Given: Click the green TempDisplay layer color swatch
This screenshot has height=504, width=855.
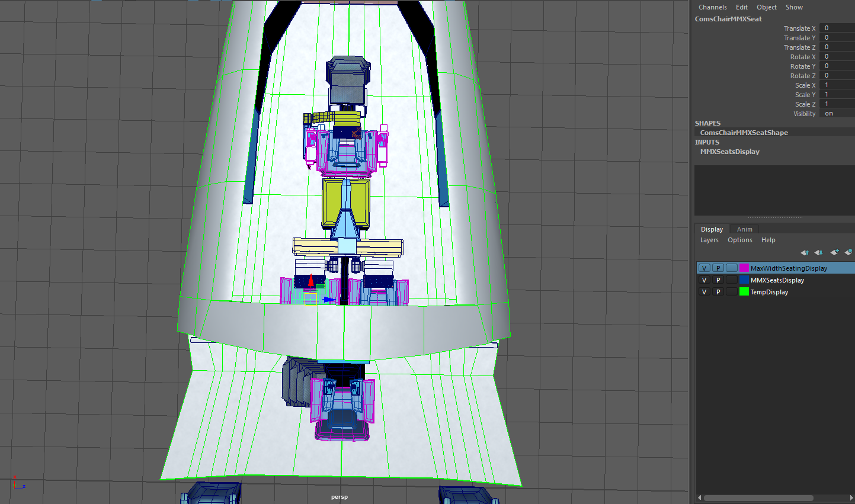Looking at the screenshot, I should 744,292.
